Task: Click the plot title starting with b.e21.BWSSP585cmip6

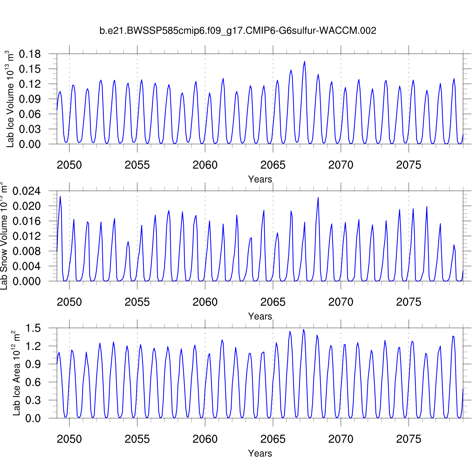Action: tap(238, 31)
